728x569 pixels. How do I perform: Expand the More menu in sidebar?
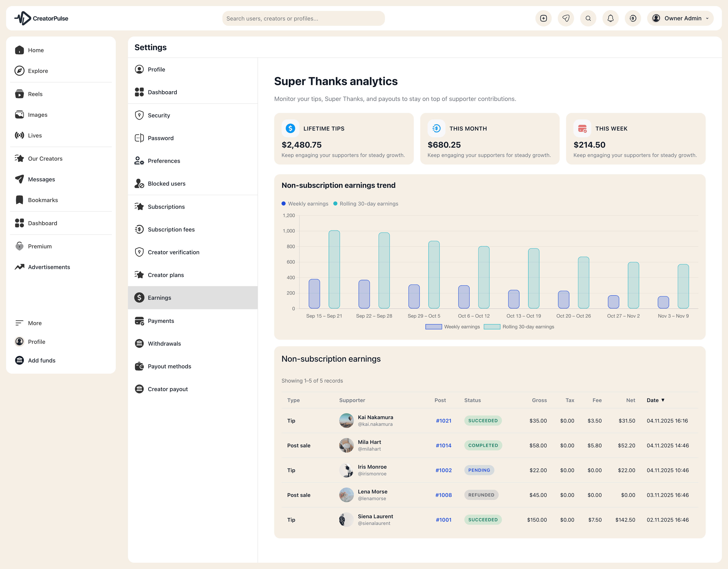click(35, 323)
